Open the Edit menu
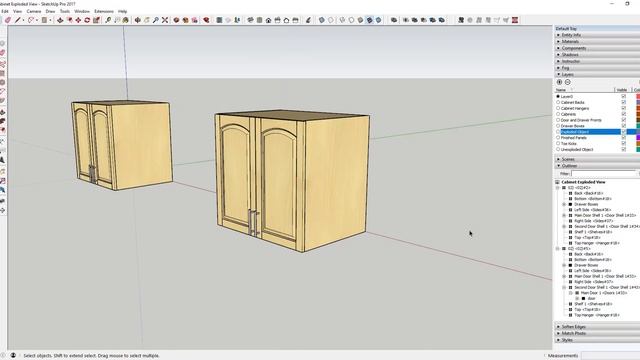This screenshot has width=640, height=360. 4,11
